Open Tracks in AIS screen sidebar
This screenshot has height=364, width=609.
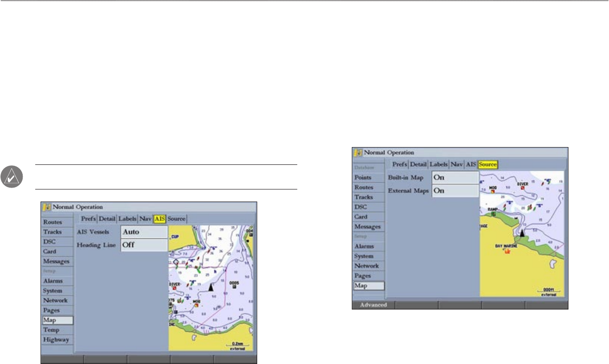tap(57, 232)
